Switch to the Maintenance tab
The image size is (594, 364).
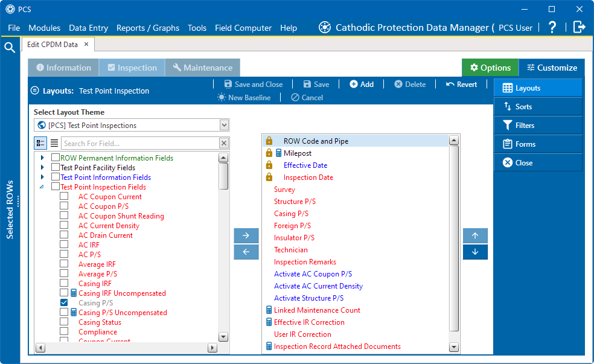click(x=203, y=68)
